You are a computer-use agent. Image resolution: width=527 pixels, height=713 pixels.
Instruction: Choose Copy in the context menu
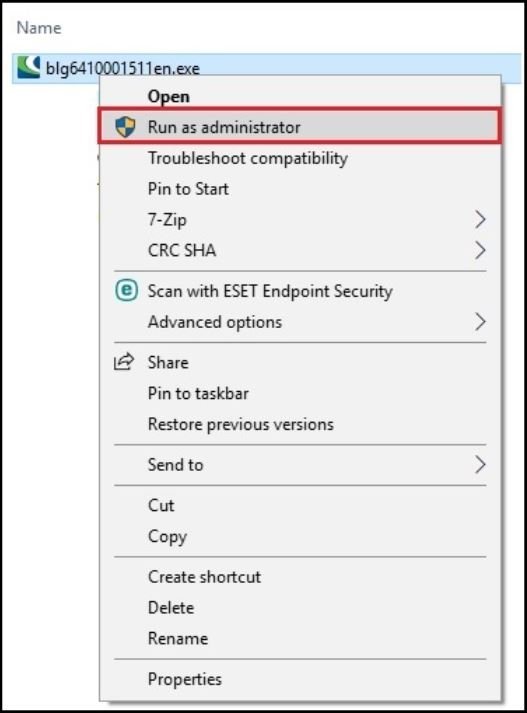pos(300,537)
